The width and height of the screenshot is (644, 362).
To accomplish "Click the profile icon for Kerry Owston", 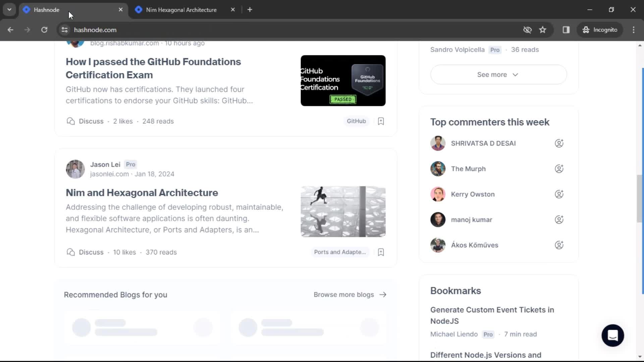I will 438,194.
